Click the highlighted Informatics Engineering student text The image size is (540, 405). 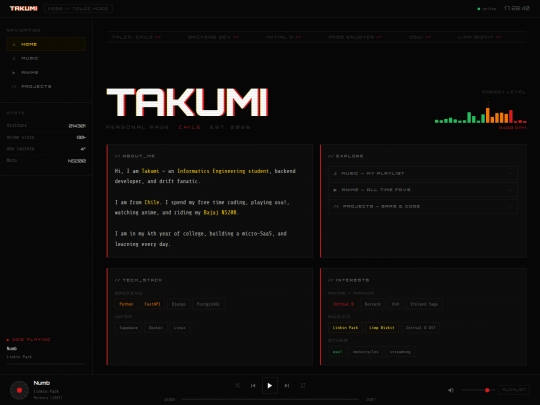(x=223, y=171)
